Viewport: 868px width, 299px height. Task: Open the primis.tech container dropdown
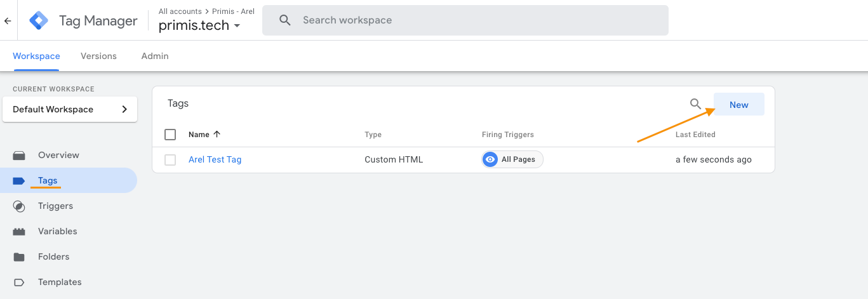point(200,26)
